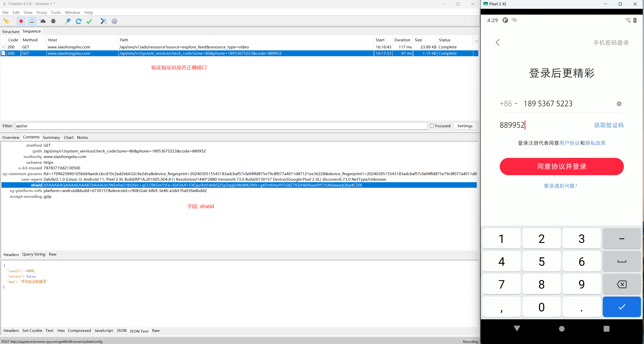Click the Compose pen icon
The image size is (644, 344).
(x=68, y=21)
